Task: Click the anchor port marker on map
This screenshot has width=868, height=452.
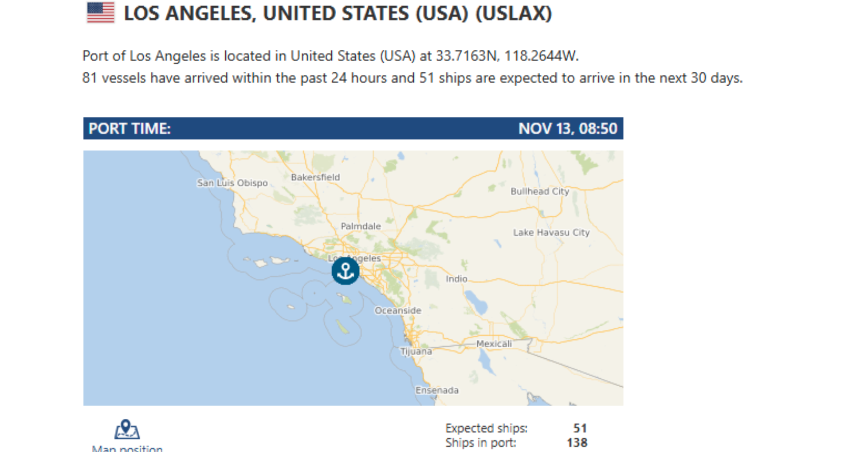Action: click(346, 271)
